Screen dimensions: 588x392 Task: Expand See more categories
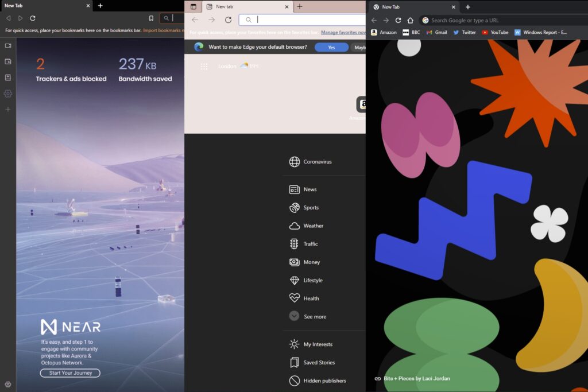point(308,316)
